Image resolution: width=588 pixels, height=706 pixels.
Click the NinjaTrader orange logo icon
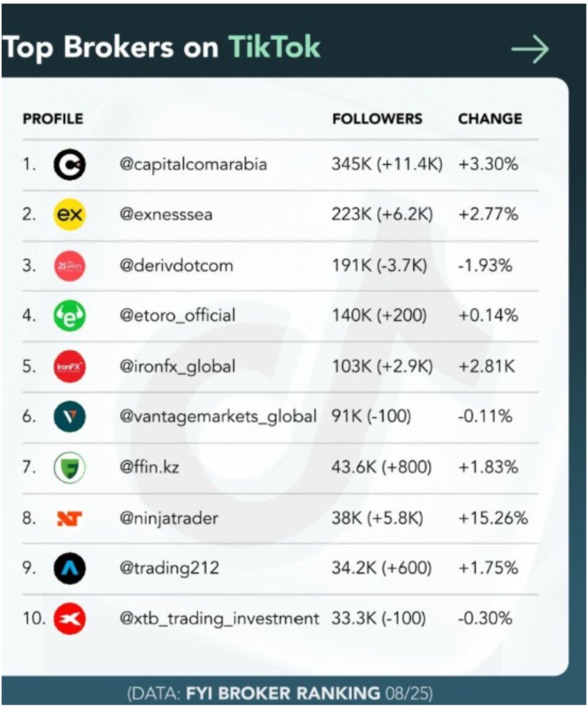tap(69, 518)
